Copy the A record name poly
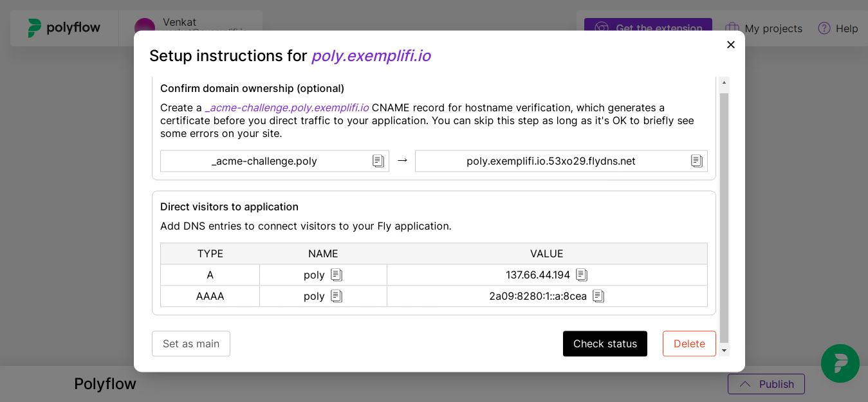Image resolution: width=868 pixels, height=402 pixels. (x=337, y=275)
